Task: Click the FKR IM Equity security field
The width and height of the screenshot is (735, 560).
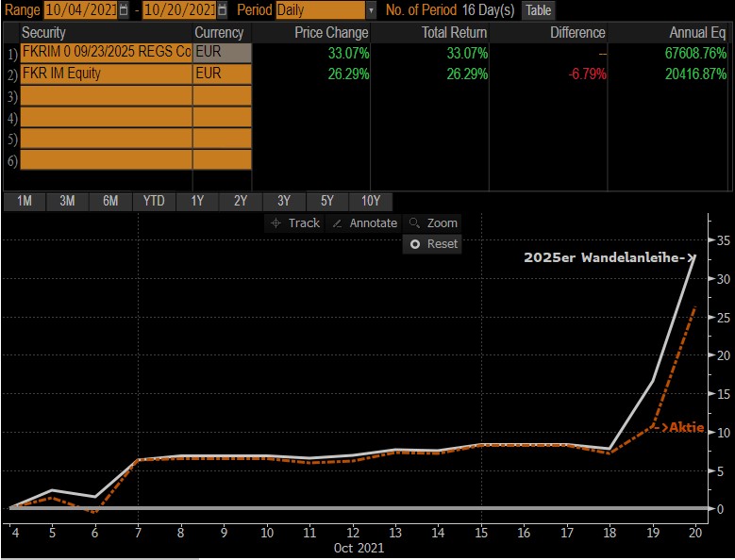Action: pyautogui.click(x=106, y=74)
